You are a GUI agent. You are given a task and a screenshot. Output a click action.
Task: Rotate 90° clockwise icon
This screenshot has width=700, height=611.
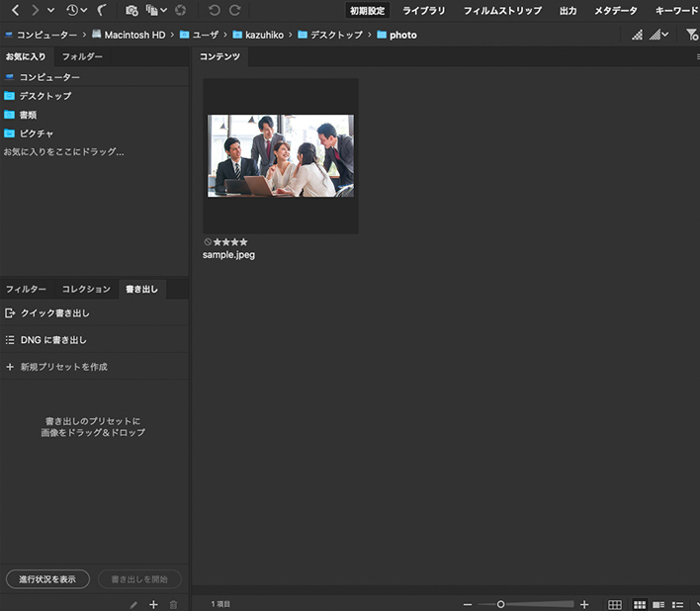click(235, 10)
